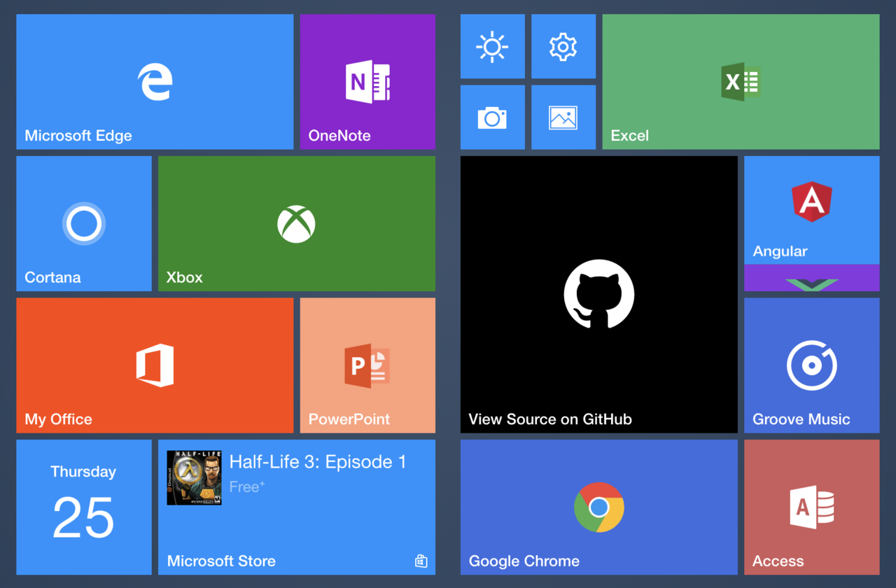Open the Settings gear tile
This screenshot has height=588, width=896.
pyautogui.click(x=563, y=46)
